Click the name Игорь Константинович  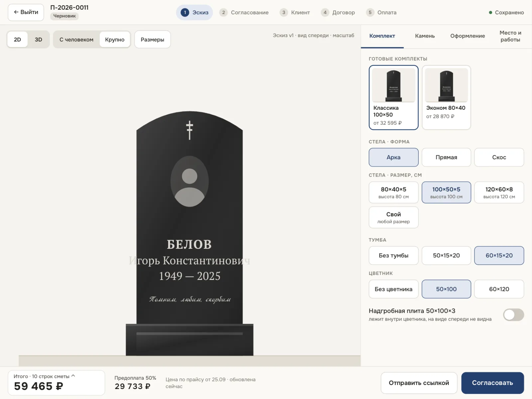coord(190,260)
